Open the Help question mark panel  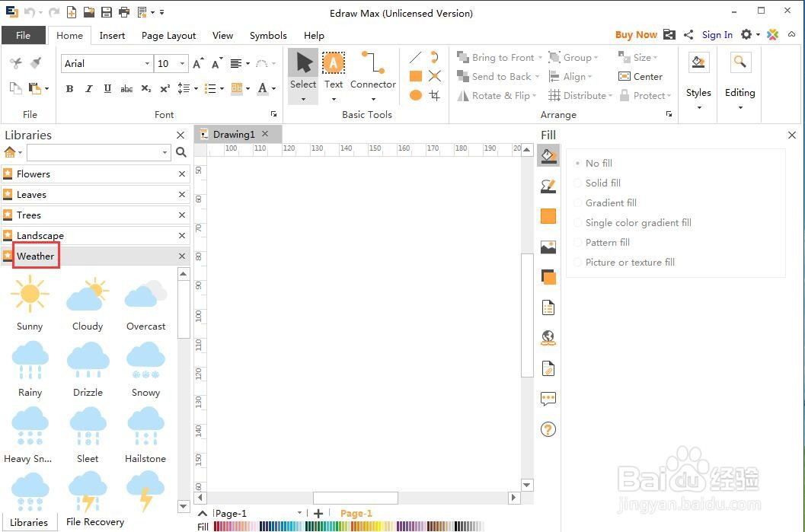[548, 429]
